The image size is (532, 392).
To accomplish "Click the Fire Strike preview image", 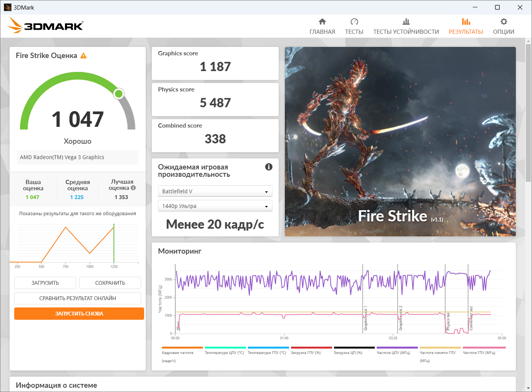I will point(400,141).
